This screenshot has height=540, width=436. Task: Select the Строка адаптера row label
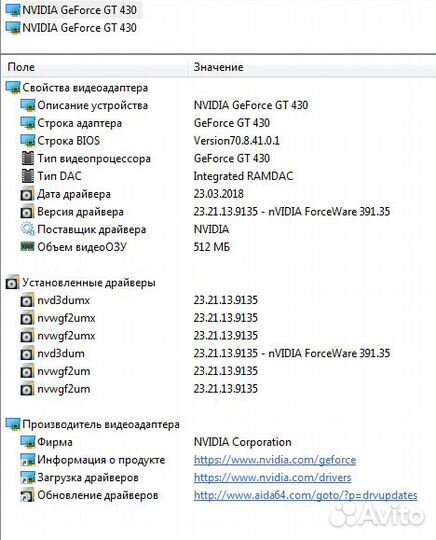pos(80,123)
